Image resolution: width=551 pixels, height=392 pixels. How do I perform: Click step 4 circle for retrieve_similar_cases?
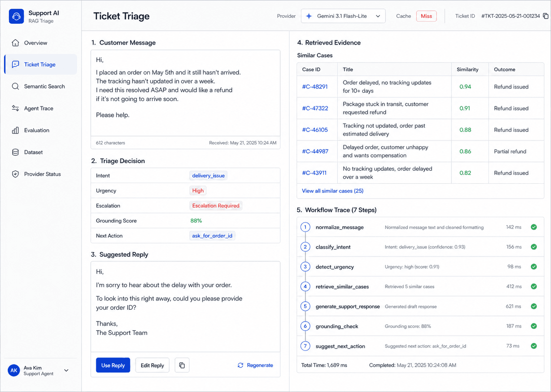(x=305, y=286)
